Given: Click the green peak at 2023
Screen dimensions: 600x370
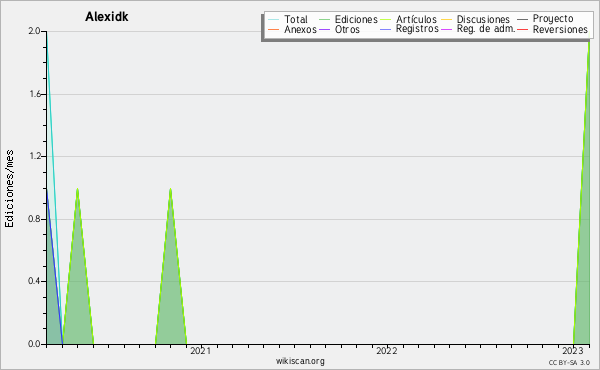Looking at the screenshot, I should click(584, 230).
